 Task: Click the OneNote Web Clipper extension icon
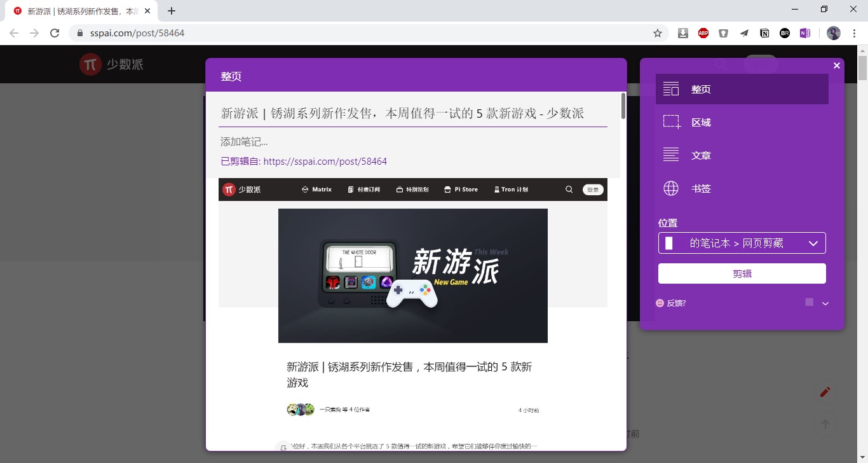click(805, 33)
